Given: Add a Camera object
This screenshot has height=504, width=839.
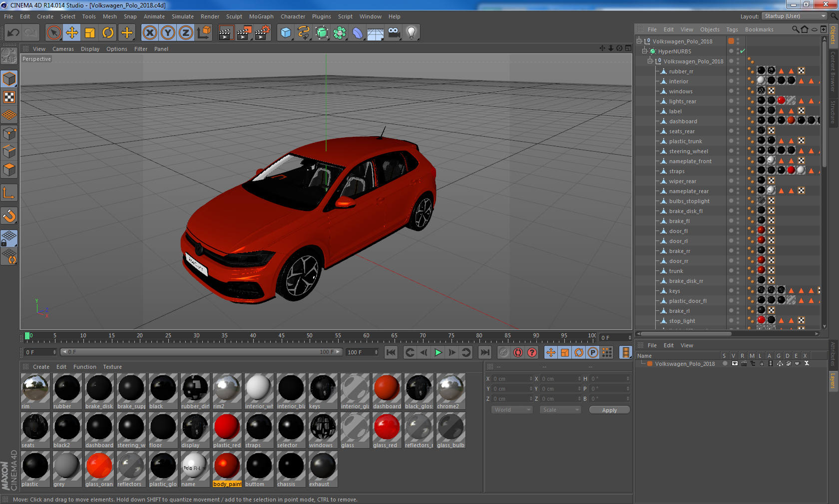Looking at the screenshot, I should click(x=394, y=33).
